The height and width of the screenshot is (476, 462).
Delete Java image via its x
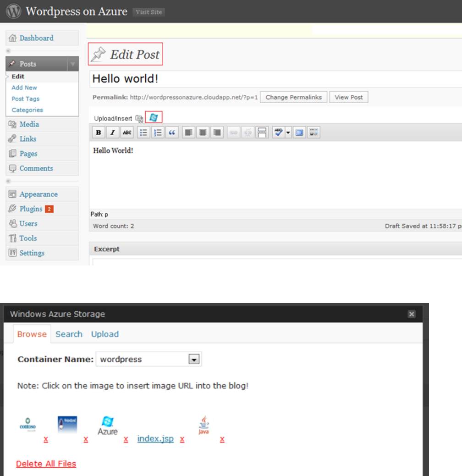pyautogui.click(x=222, y=439)
